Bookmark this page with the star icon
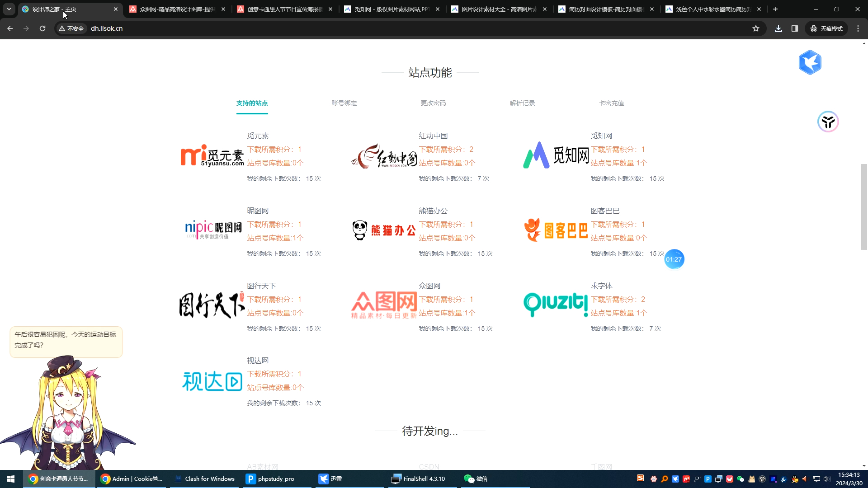The width and height of the screenshot is (868, 488). coord(756,28)
